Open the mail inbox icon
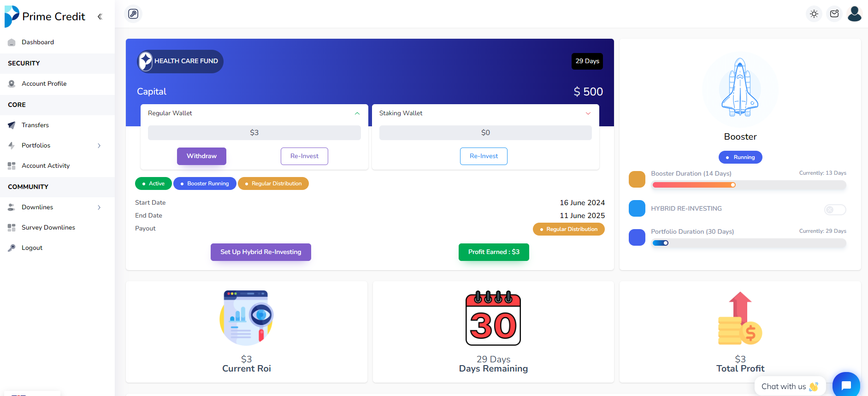Screen dimensions: 868x396 834,14
